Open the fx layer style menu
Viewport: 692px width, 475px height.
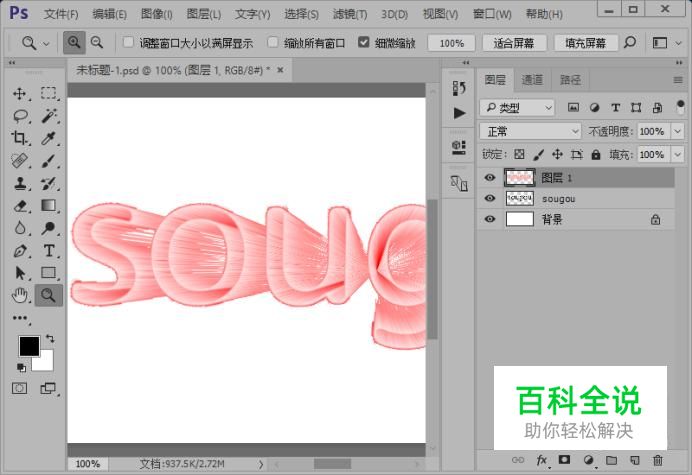pos(542,460)
